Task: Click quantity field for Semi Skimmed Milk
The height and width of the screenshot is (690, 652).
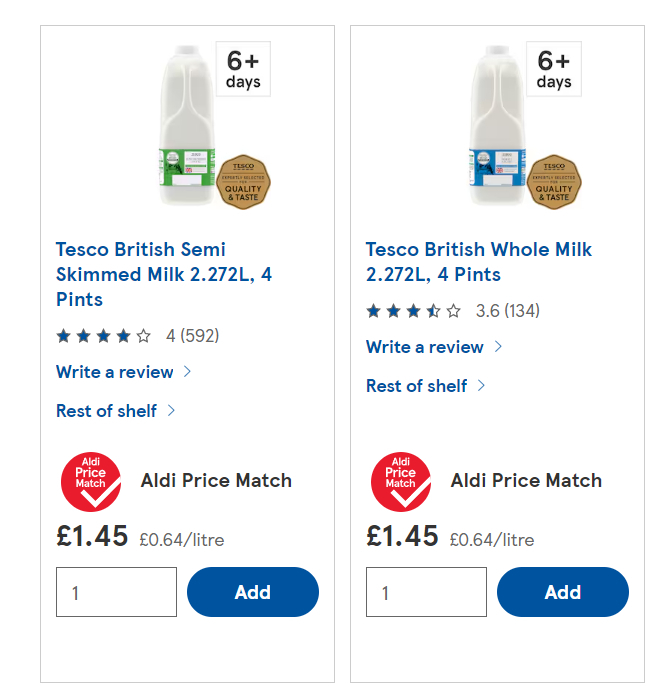Action: pos(116,592)
